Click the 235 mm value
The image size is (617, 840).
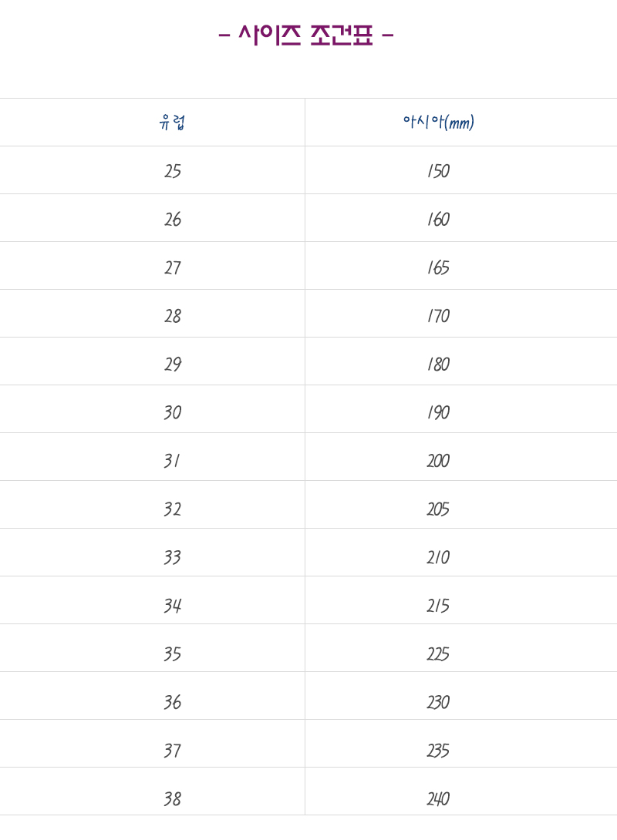439,750
